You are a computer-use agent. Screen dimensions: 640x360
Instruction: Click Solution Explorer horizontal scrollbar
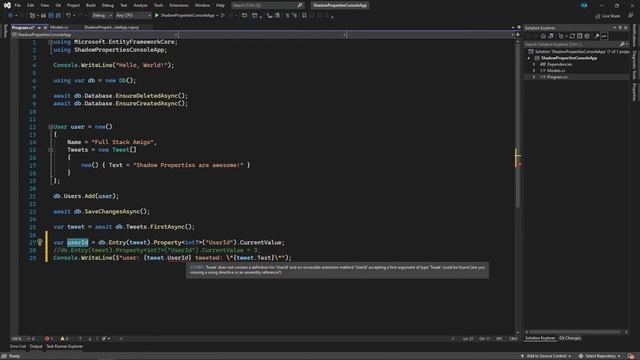[576, 332]
